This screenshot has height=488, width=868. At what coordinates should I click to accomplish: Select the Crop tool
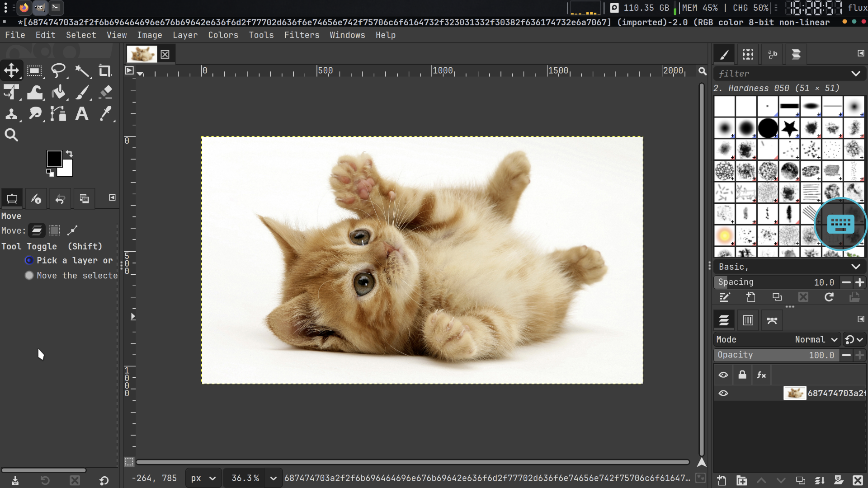coord(105,71)
